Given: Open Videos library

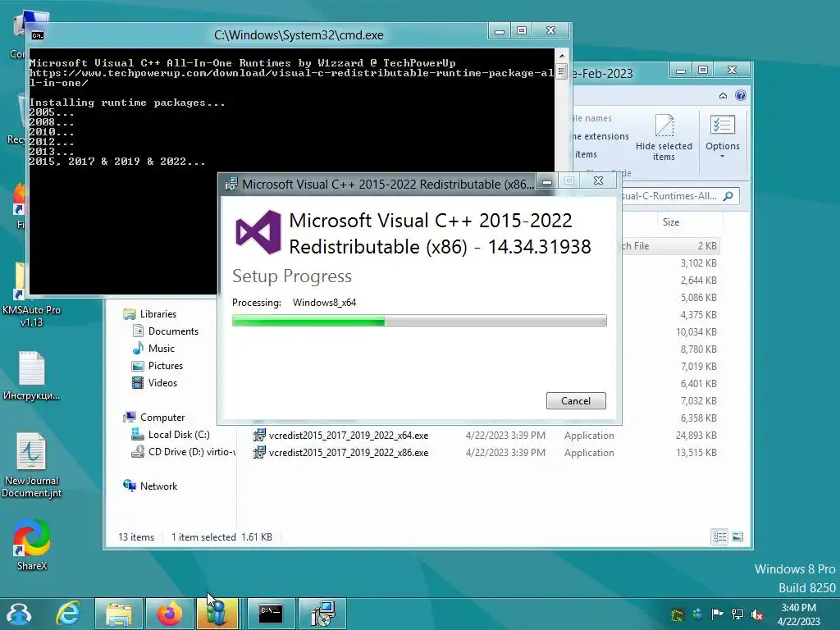Looking at the screenshot, I should [x=162, y=382].
